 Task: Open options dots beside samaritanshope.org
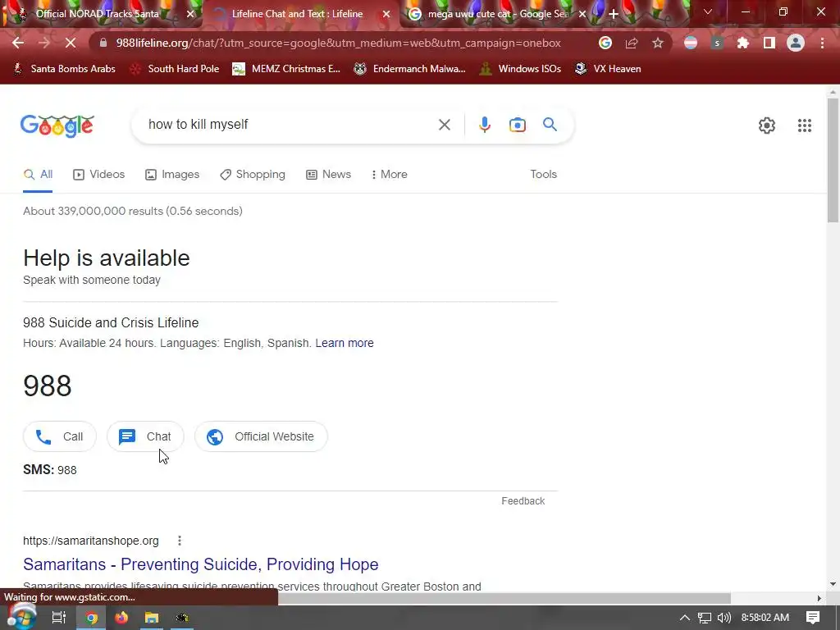click(x=180, y=541)
